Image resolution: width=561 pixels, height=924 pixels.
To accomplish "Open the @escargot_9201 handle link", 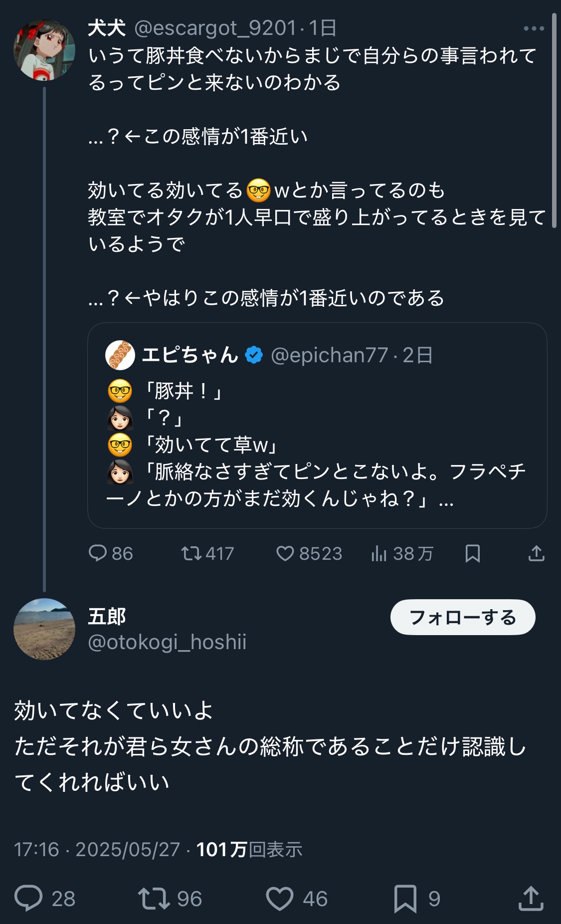I will tap(215, 28).
